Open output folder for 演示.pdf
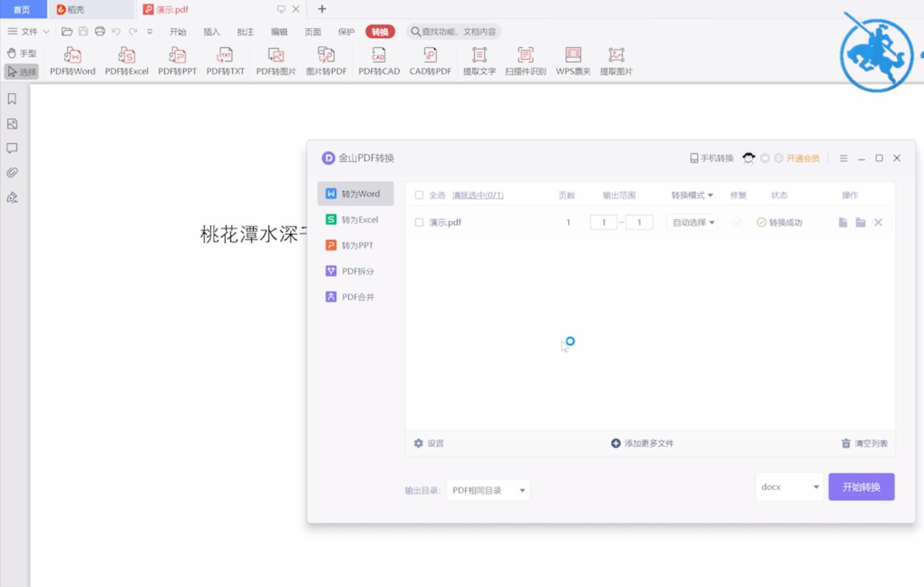The width and height of the screenshot is (924, 587). [x=861, y=222]
